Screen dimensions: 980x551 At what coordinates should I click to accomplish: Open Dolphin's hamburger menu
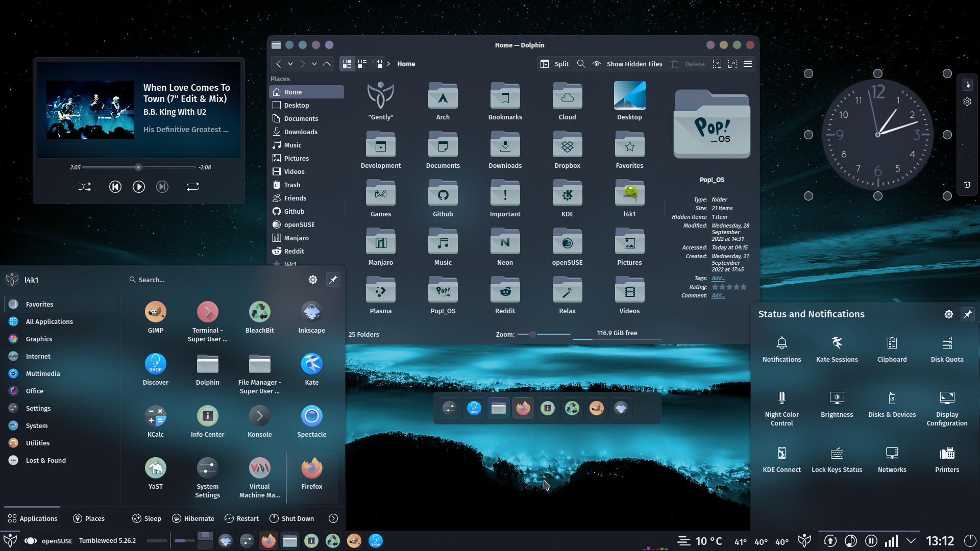748,64
